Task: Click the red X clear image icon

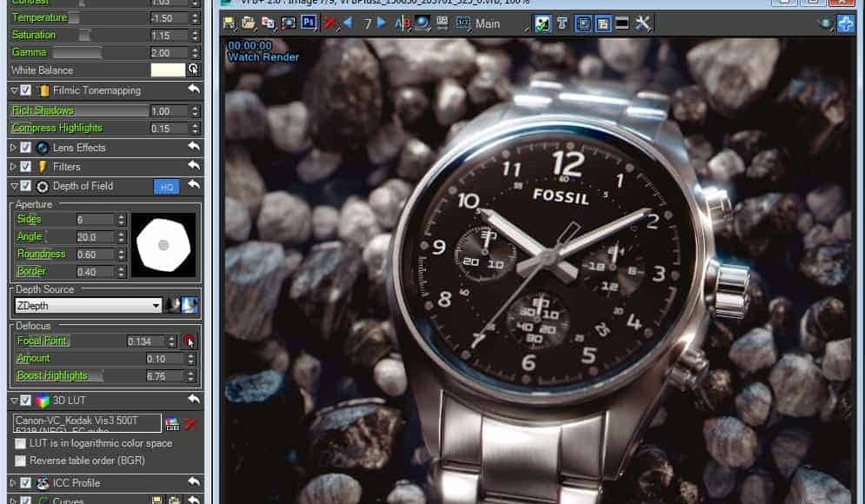Action: 330,23
